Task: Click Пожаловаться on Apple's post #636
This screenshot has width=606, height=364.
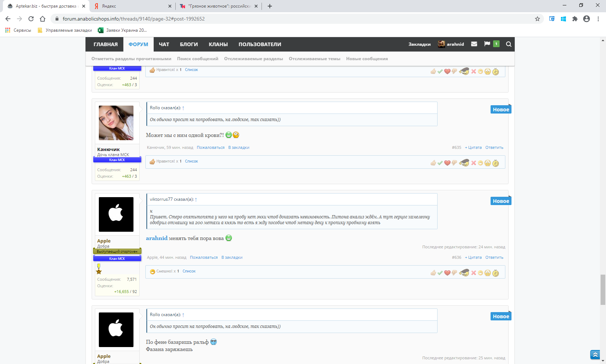Action: [204, 257]
